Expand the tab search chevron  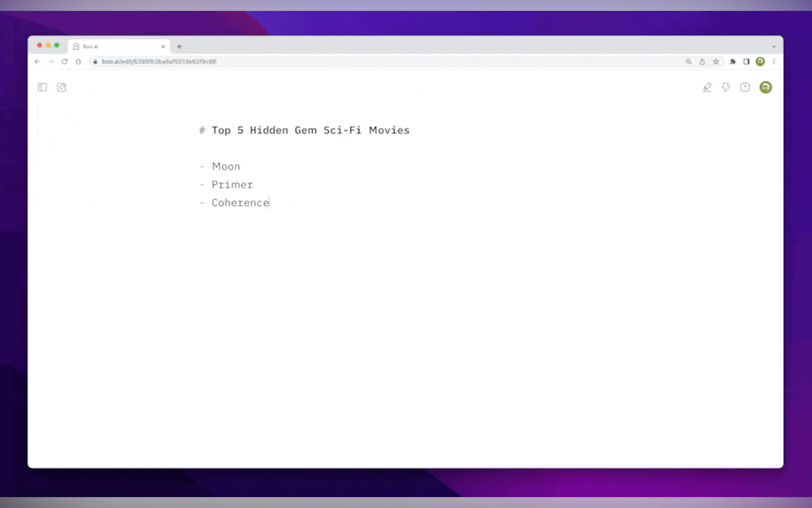(x=774, y=47)
